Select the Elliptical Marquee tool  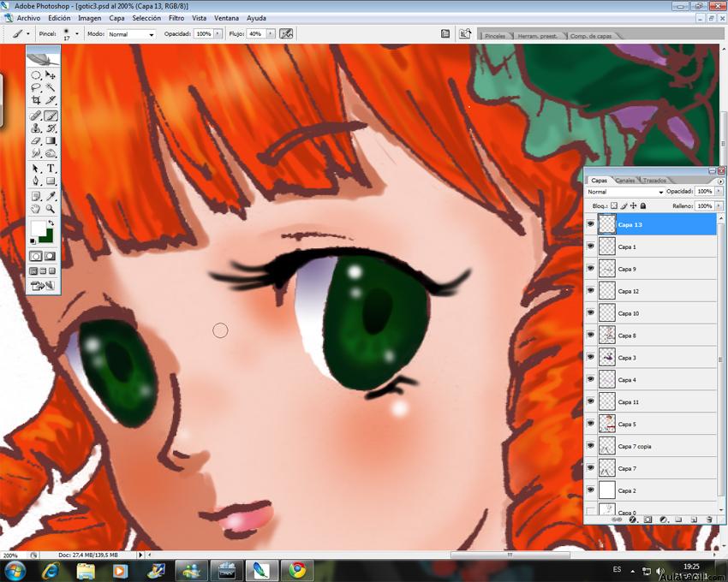(x=36, y=75)
